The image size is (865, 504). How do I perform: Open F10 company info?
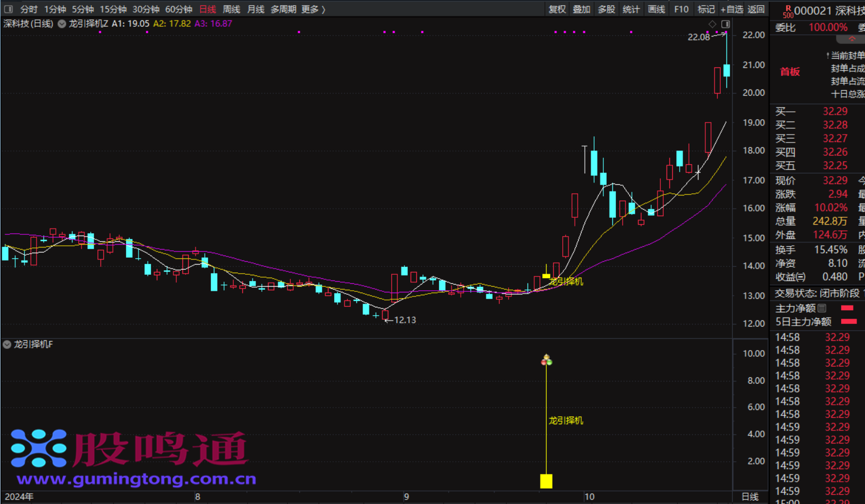point(681,9)
